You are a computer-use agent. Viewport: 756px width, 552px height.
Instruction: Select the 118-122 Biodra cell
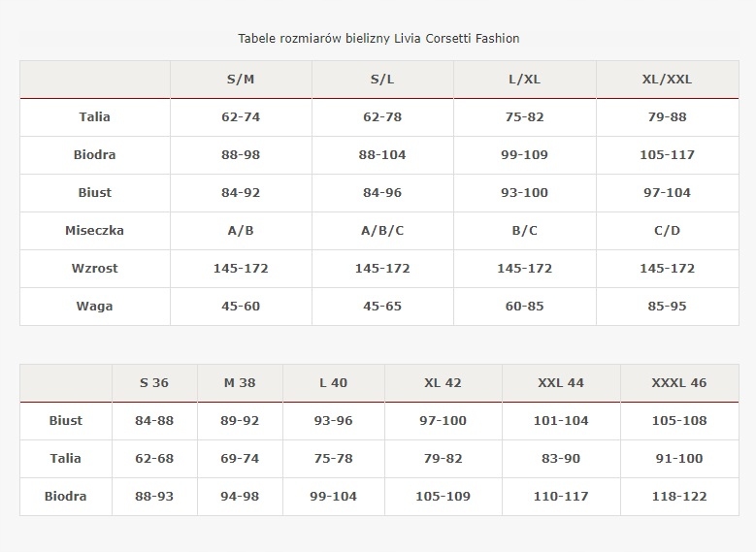(x=679, y=497)
